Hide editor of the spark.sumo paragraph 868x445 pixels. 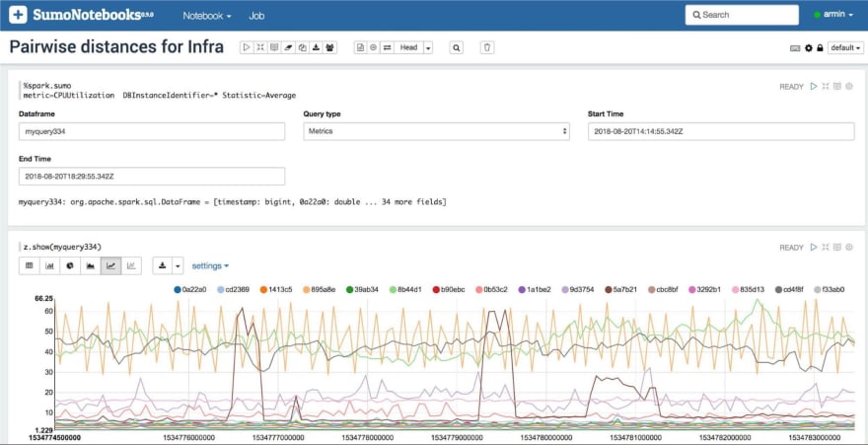pyautogui.click(x=826, y=87)
